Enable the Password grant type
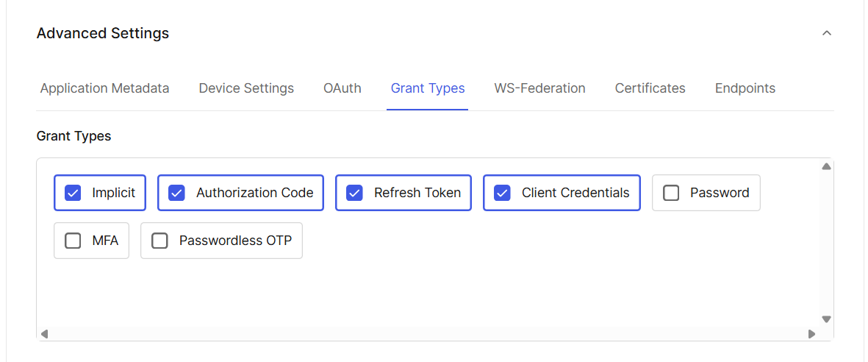 click(671, 193)
